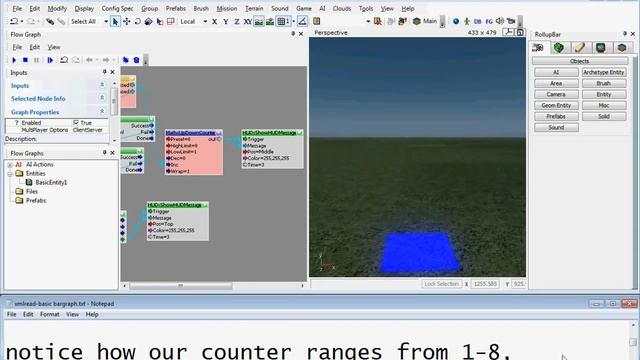The image size is (640, 360).
Task: Step the flow graph forward
Action: click(50, 60)
